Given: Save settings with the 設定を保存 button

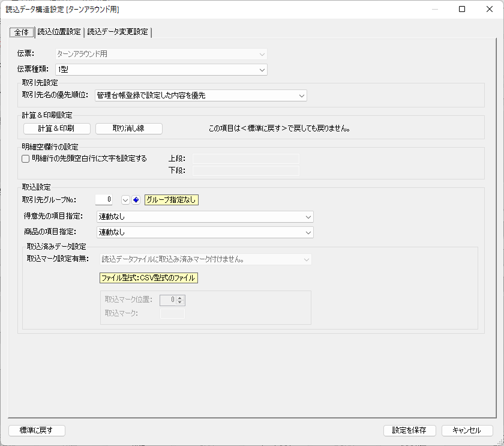Looking at the screenshot, I should point(409,430).
